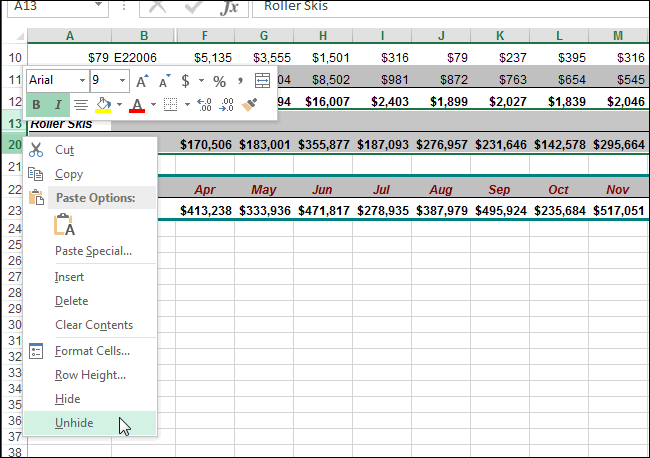Open the Name Box dropdown arrow
The width and height of the screenshot is (650, 458).
98,5
